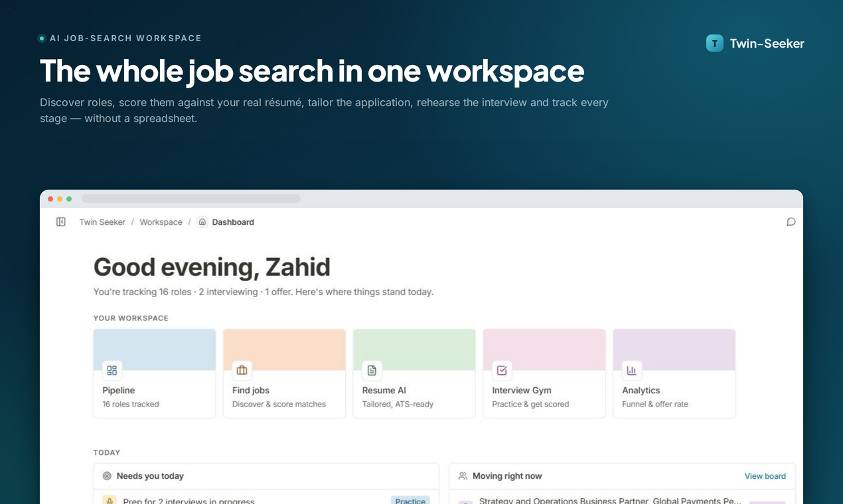Select the Twin Seeker breadcrumb

(102, 222)
